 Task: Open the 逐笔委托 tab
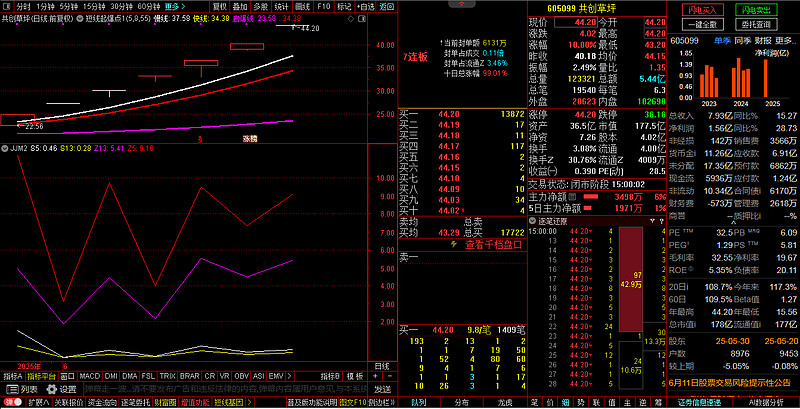coord(133,403)
